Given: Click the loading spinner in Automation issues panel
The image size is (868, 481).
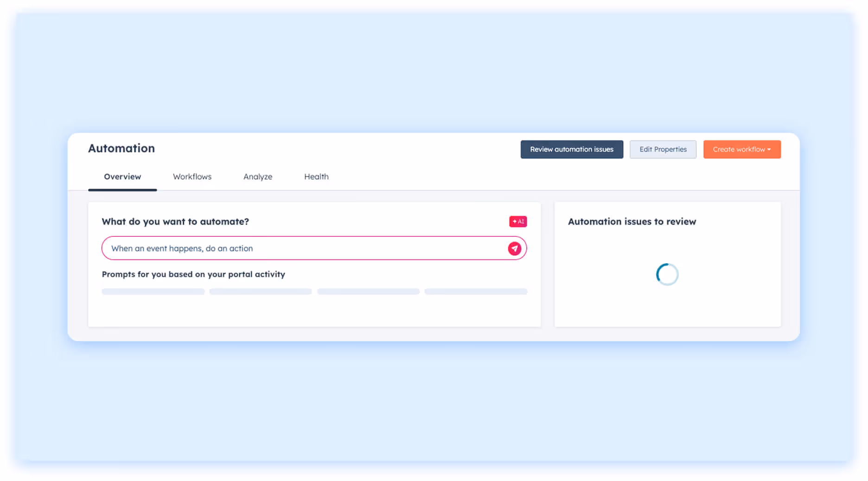Looking at the screenshot, I should pyautogui.click(x=667, y=274).
